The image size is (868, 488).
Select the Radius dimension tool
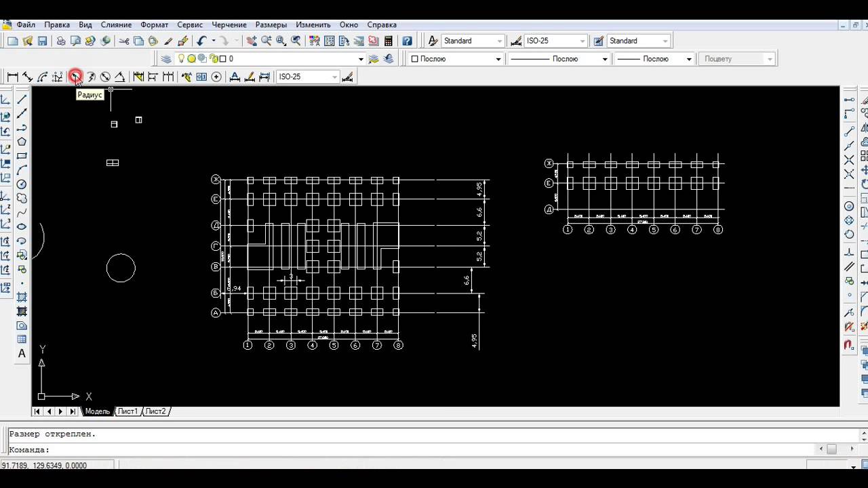[x=75, y=77]
